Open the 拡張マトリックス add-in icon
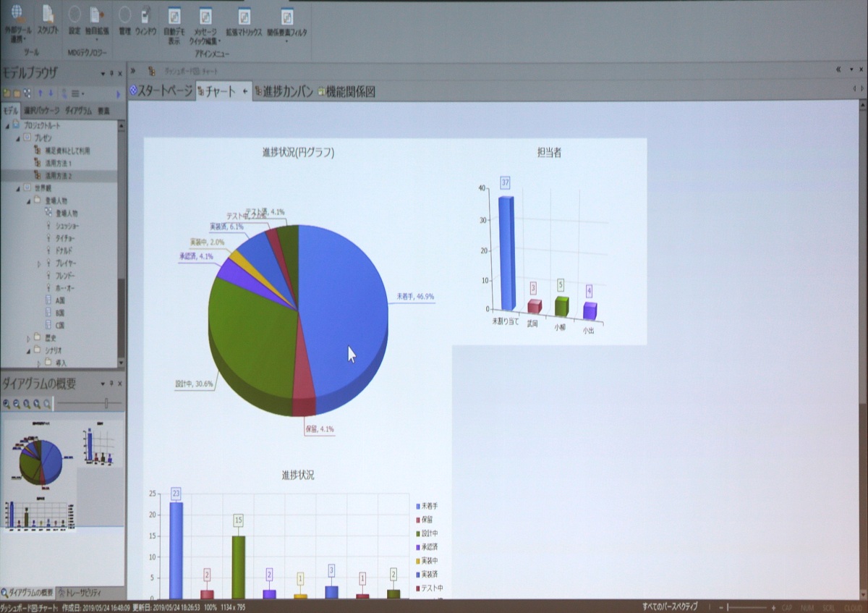This screenshot has width=868, height=613. click(242, 17)
